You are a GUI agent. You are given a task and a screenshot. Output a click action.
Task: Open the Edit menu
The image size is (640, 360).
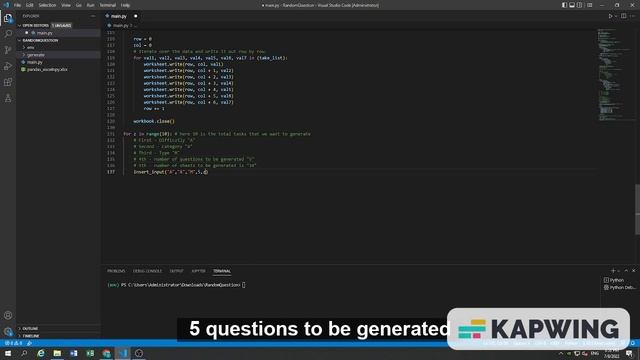[29, 5]
